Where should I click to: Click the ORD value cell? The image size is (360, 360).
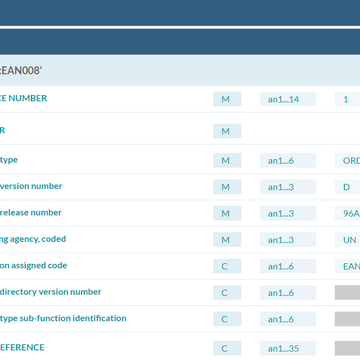pos(347,160)
